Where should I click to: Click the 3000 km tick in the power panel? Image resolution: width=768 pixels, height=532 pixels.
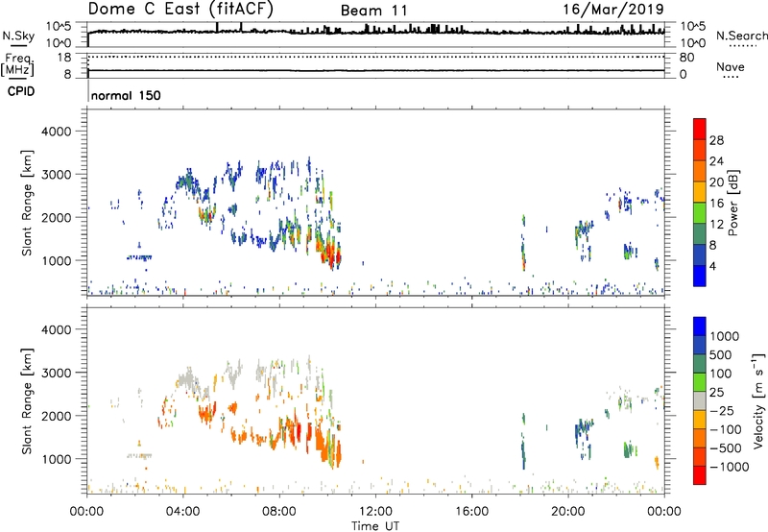(57, 175)
